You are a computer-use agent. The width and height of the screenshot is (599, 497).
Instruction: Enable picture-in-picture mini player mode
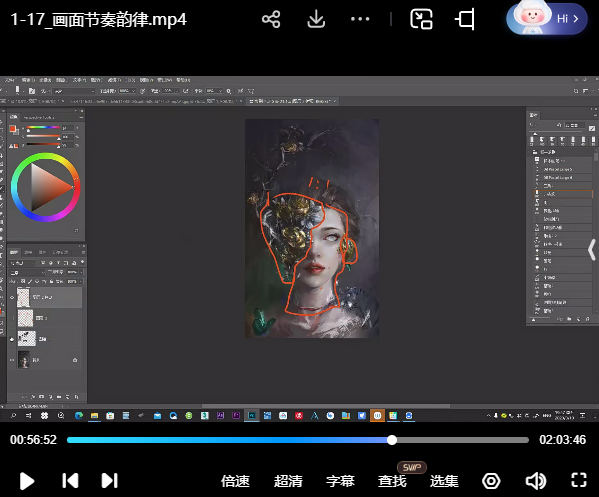pyautogui.click(x=421, y=19)
